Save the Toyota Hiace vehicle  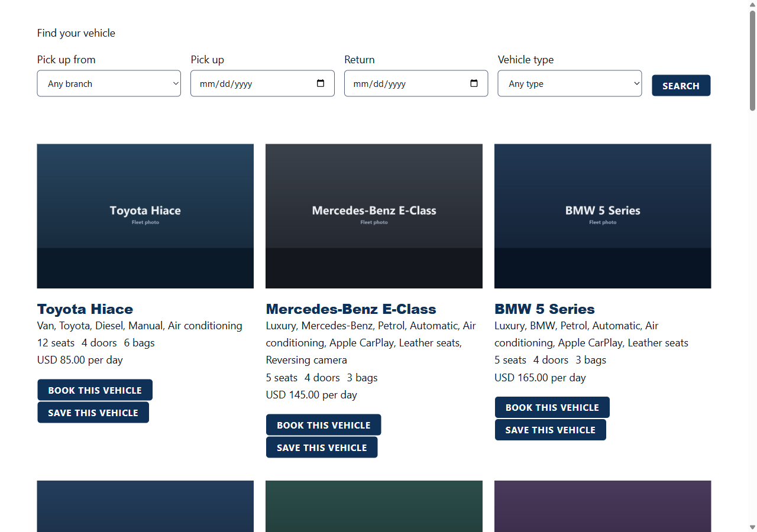93,413
